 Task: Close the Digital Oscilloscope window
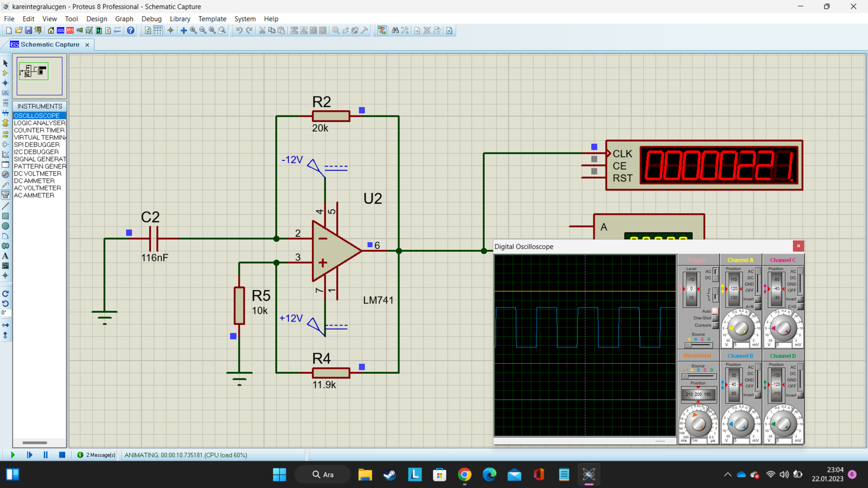tap(798, 246)
